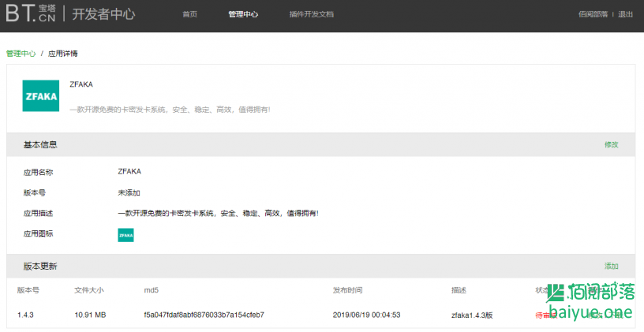
Task: Click the small ZFAKA icon beside 应用图标
Action: coord(125,235)
